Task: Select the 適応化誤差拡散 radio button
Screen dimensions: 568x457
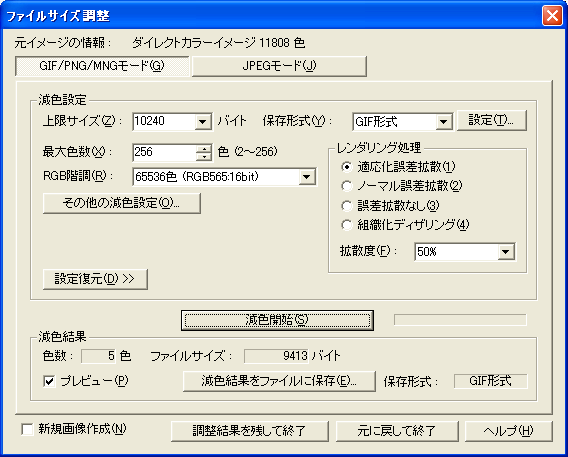Action: 347,167
